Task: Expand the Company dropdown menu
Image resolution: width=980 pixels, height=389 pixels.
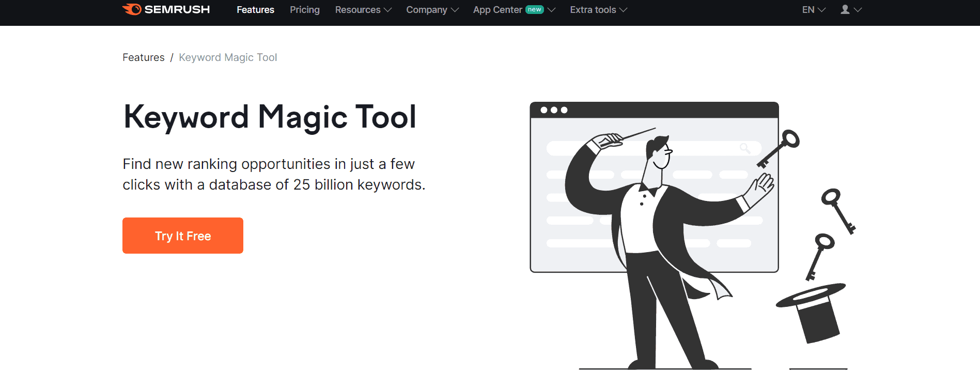Action: click(432, 10)
